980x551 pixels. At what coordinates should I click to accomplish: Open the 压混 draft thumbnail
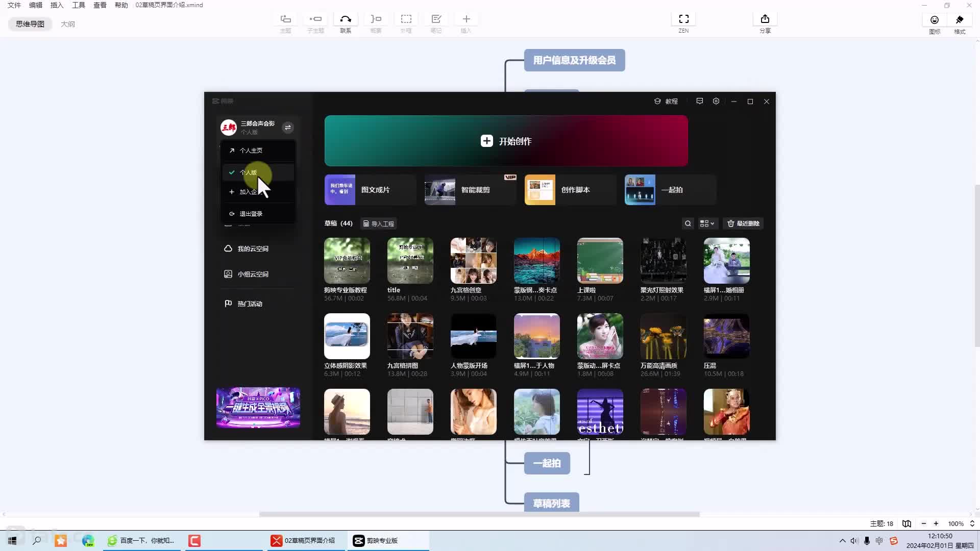[727, 336]
